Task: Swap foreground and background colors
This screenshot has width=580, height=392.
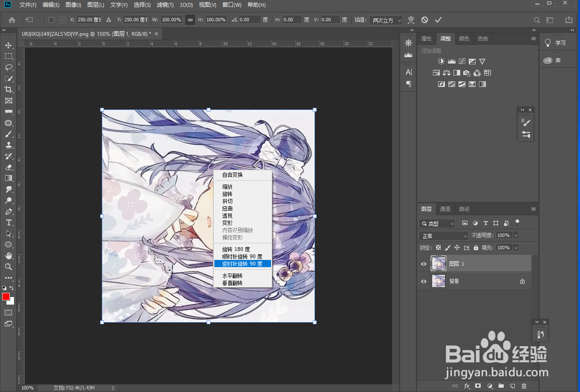Action: pyautogui.click(x=12, y=288)
